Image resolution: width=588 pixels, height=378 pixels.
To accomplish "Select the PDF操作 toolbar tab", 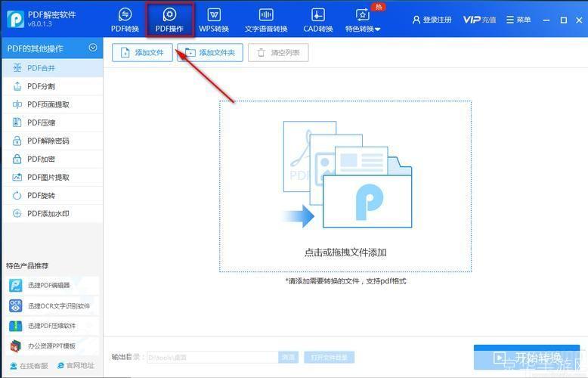I will click(169, 20).
